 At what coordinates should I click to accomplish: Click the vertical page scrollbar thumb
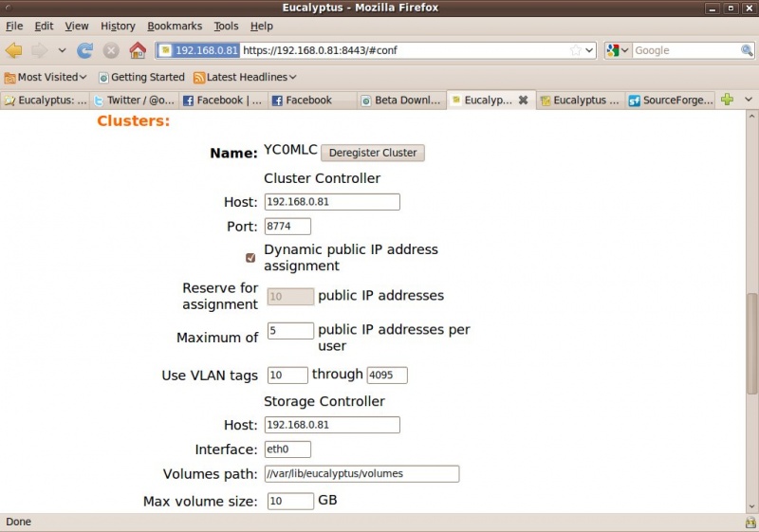752,342
